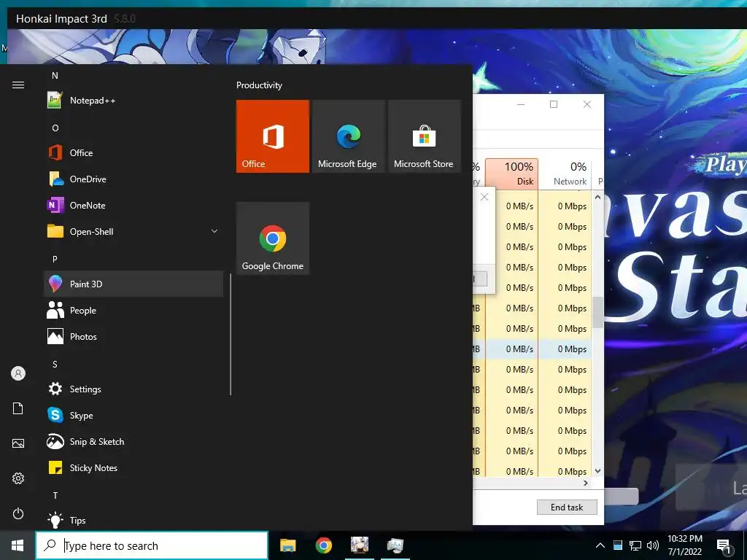Screen dimensions: 747x560
Task: Click the security tray icon beside the caret
Action: (x=618, y=545)
